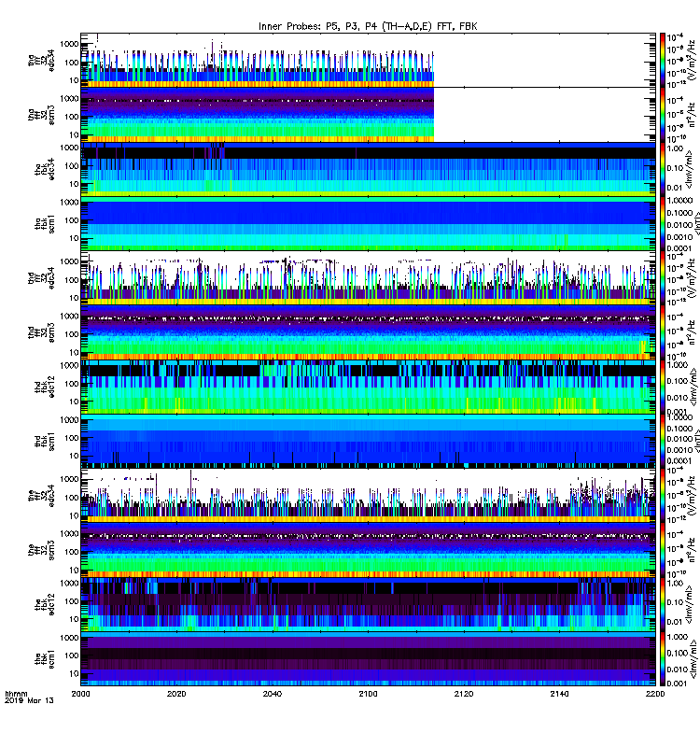Select the 2140 time axis tick label
This screenshot has width=700, height=747.
(x=559, y=694)
